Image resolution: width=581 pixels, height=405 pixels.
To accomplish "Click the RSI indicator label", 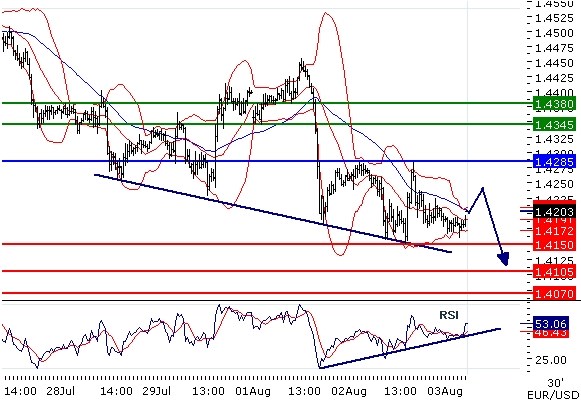I will point(449,315).
